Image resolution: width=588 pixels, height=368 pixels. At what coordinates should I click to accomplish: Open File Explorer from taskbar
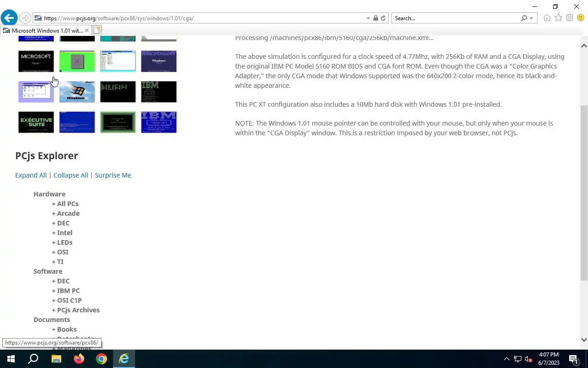56,359
